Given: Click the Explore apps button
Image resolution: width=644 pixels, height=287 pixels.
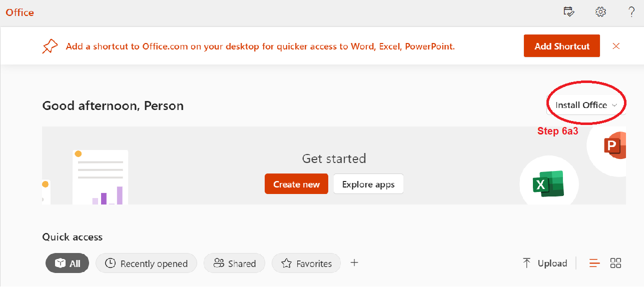Looking at the screenshot, I should pos(368,184).
